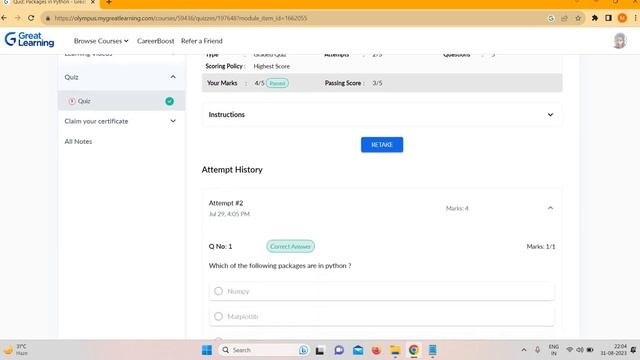Open All Notes in sidebar
This screenshot has height=360, width=640.
coord(78,141)
